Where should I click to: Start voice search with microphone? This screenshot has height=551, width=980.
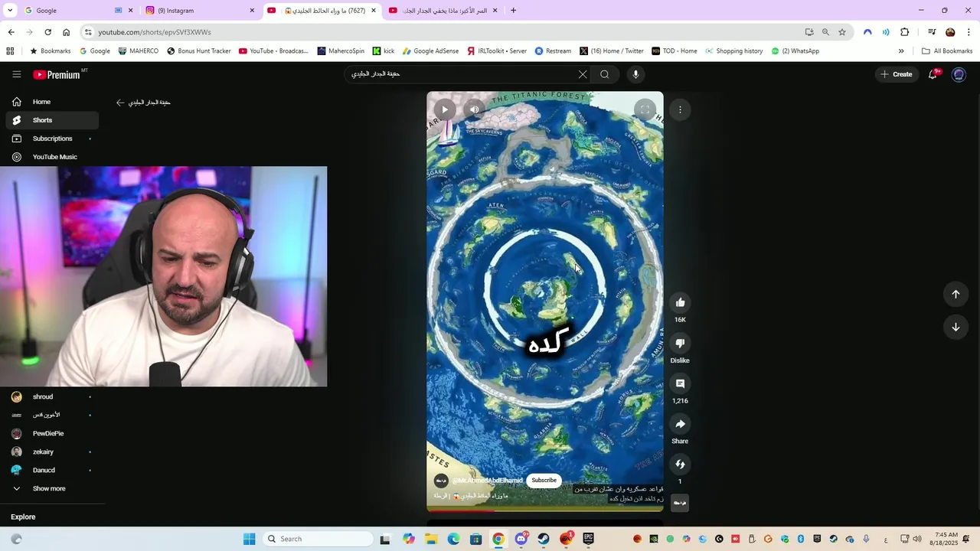635,74
